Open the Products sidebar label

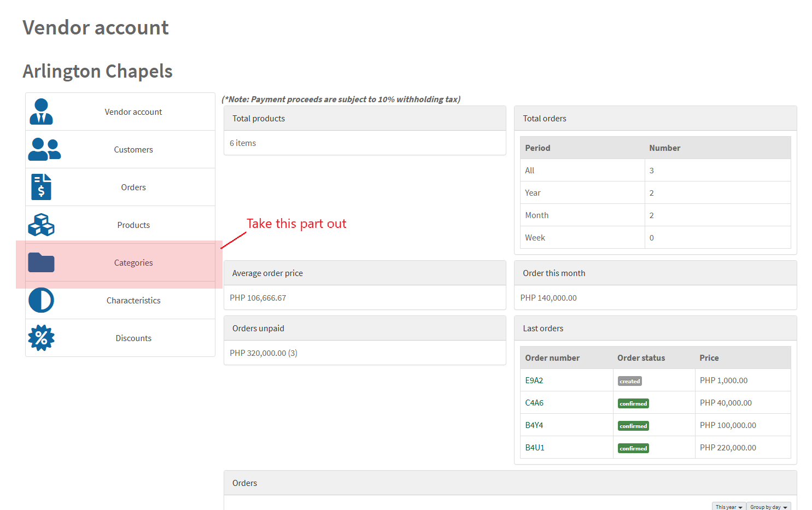coord(133,225)
